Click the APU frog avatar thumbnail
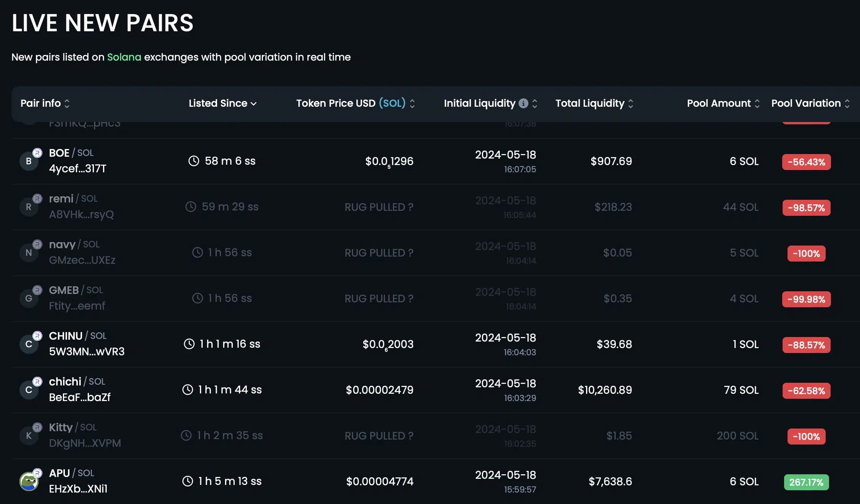Viewport: 860px width, 504px height. coord(29,482)
